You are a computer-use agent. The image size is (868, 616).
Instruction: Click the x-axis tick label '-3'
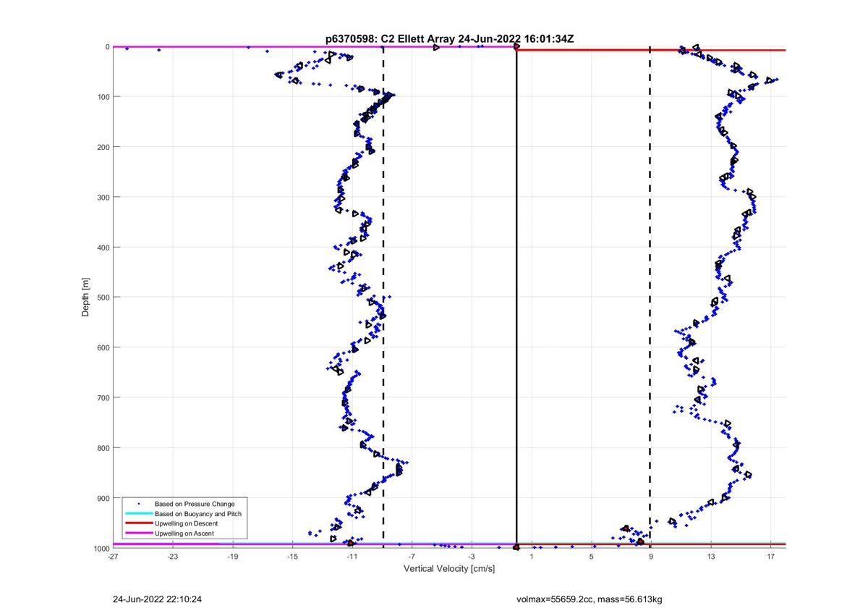pyautogui.click(x=472, y=557)
